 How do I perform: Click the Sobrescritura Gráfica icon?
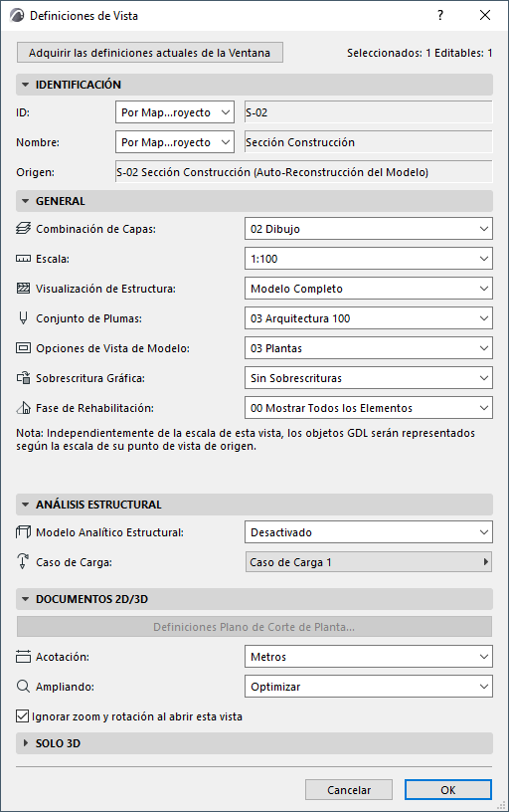tap(23, 378)
